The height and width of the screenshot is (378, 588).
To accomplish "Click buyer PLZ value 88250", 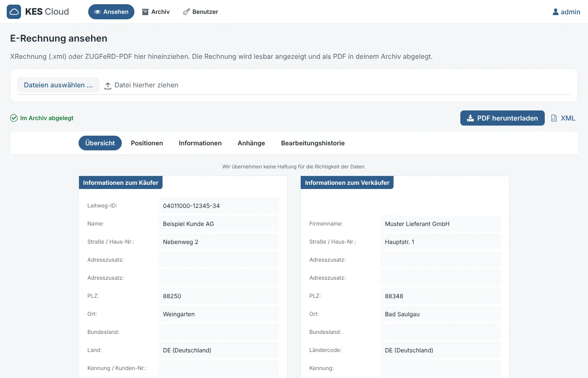I will point(219,296).
